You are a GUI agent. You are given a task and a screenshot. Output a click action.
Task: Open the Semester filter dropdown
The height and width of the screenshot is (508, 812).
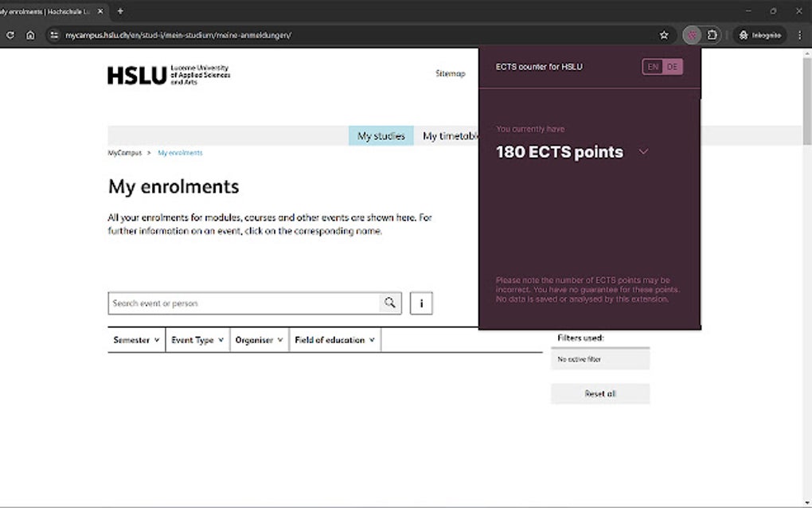[135, 339]
